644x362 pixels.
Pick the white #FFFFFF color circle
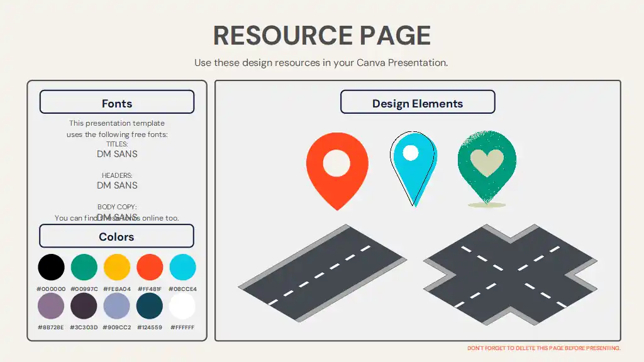pyautogui.click(x=182, y=306)
